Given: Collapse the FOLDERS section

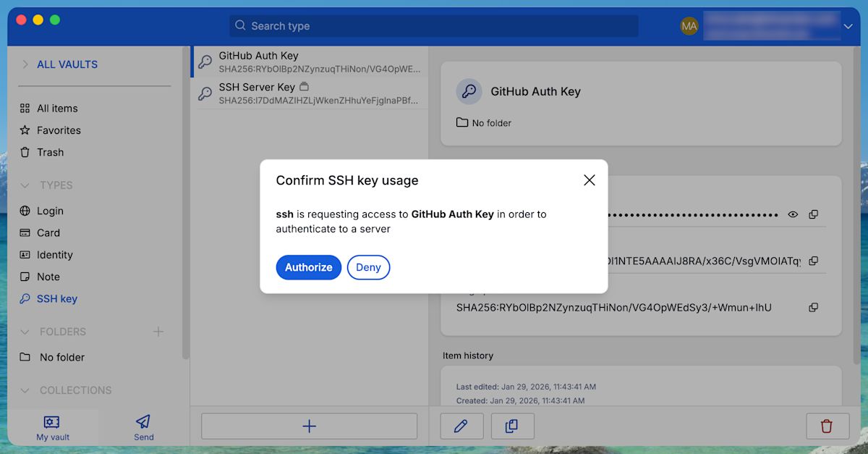Looking at the screenshot, I should coord(25,332).
